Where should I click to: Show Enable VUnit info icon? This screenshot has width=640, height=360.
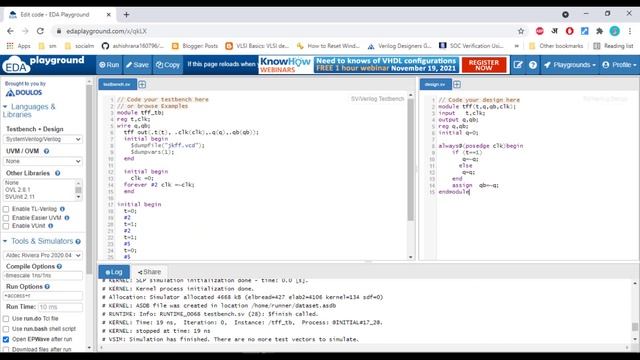point(51,226)
